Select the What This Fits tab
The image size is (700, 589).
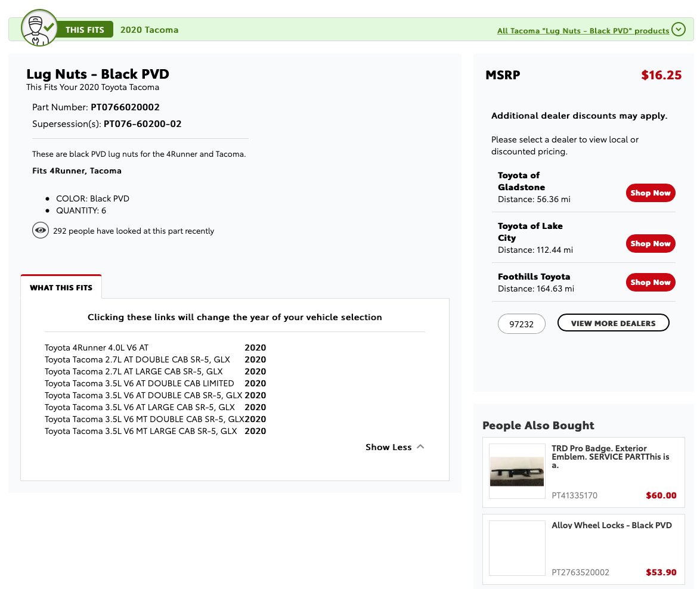(x=61, y=287)
